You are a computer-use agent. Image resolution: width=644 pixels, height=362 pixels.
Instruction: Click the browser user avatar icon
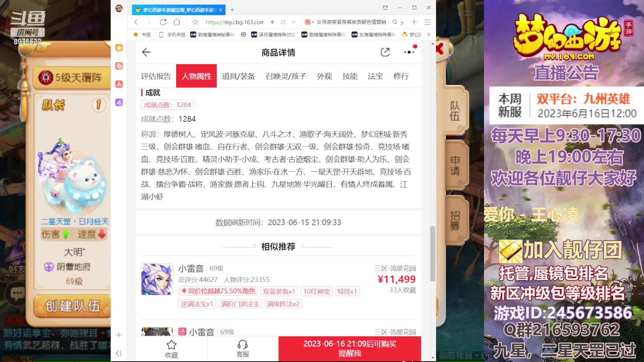pos(119,8)
